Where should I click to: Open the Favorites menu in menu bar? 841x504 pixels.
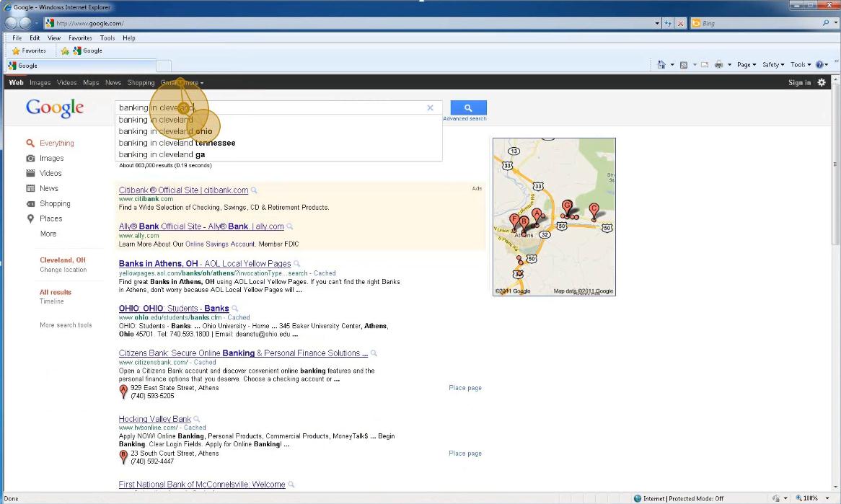pyautogui.click(x=80, y=38)
